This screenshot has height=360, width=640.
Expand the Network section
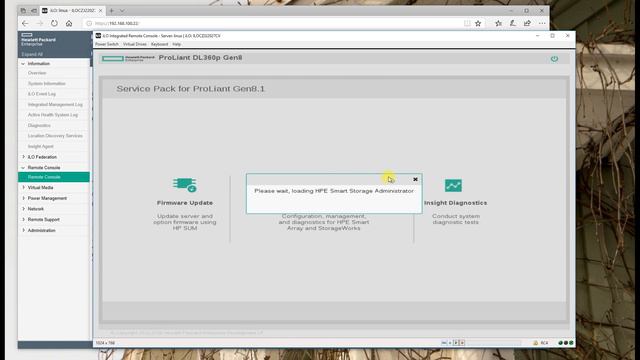coord(23,209)
